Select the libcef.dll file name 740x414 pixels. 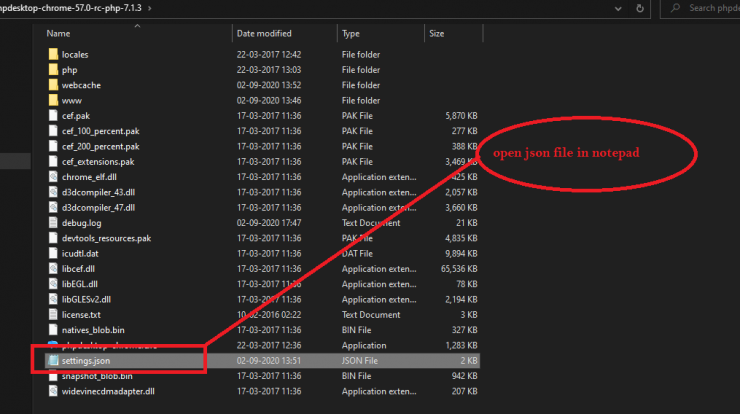tap(78, 269)
